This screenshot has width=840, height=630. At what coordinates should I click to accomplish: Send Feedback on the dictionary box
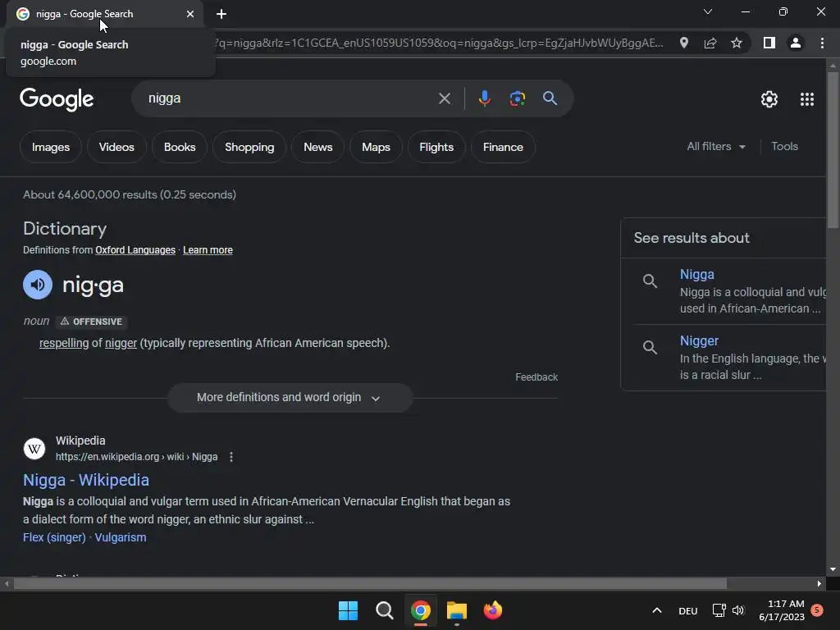[x=536, y=377]
